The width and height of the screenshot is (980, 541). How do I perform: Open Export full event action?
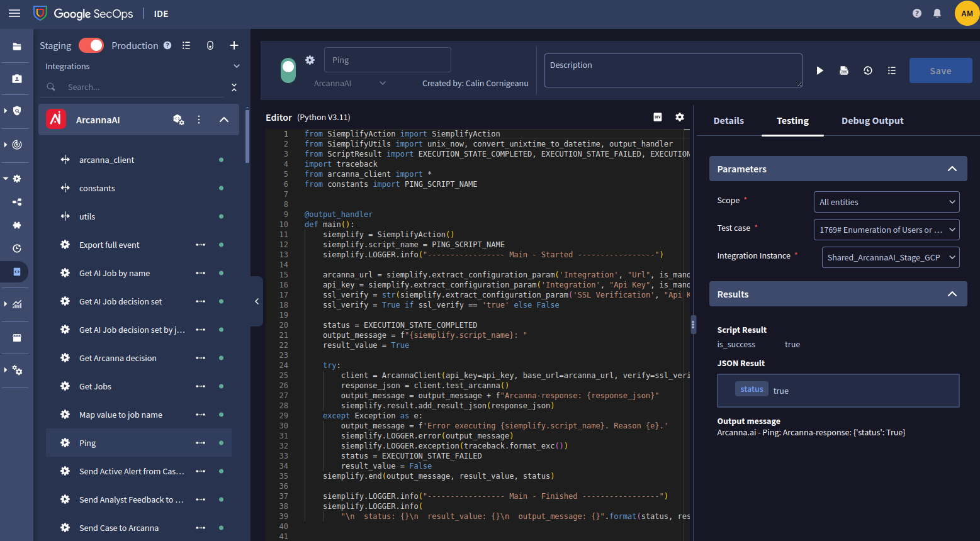pos(138,245)
